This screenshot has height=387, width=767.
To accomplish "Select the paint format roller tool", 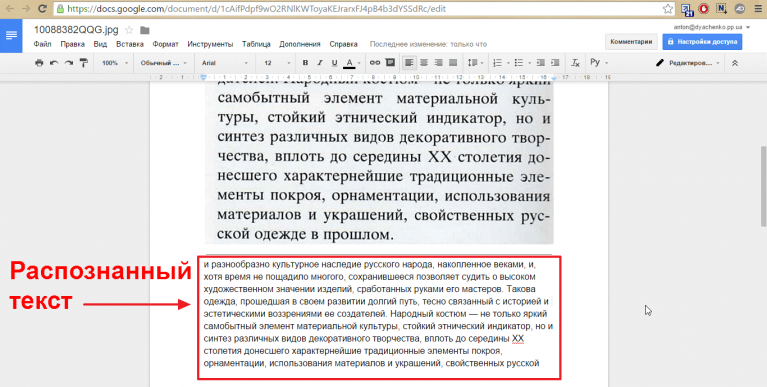I will [84, 63].
